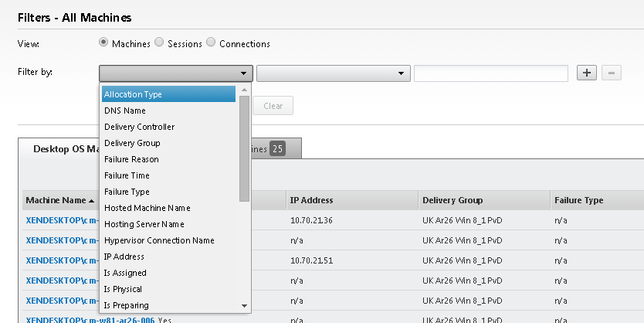The width and height of the screenshot is (644, 323).
Task: Select Hypervisor Connection Name option
Action: [x=159, y=240]
